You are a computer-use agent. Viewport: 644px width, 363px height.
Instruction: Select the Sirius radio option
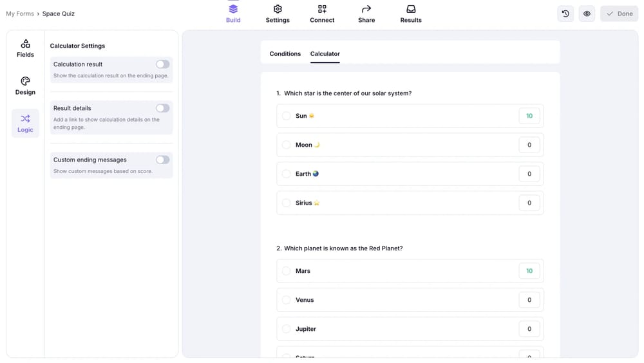tap(287, 203)
